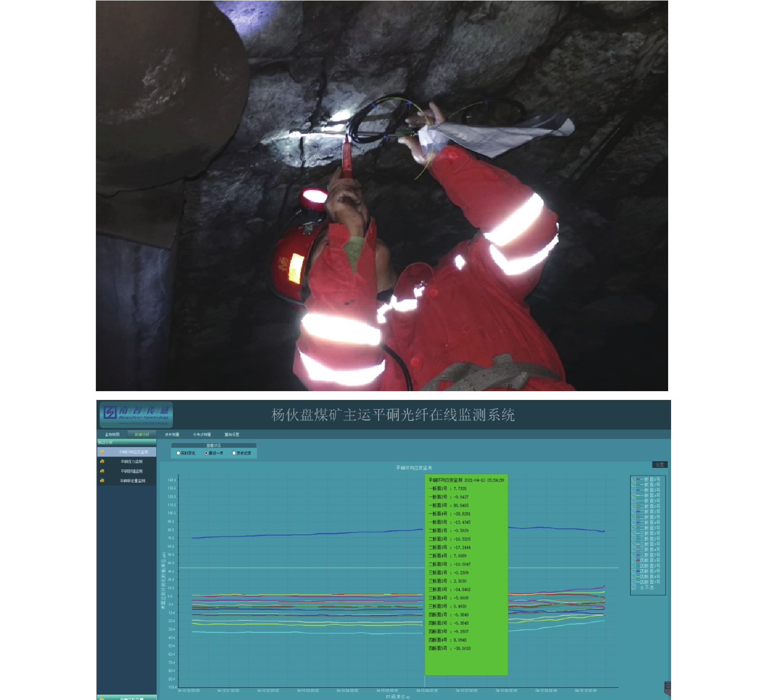Open the 分布式测量 tab
Viewport: 767px width, 700px height.
[x=202, y=435]
